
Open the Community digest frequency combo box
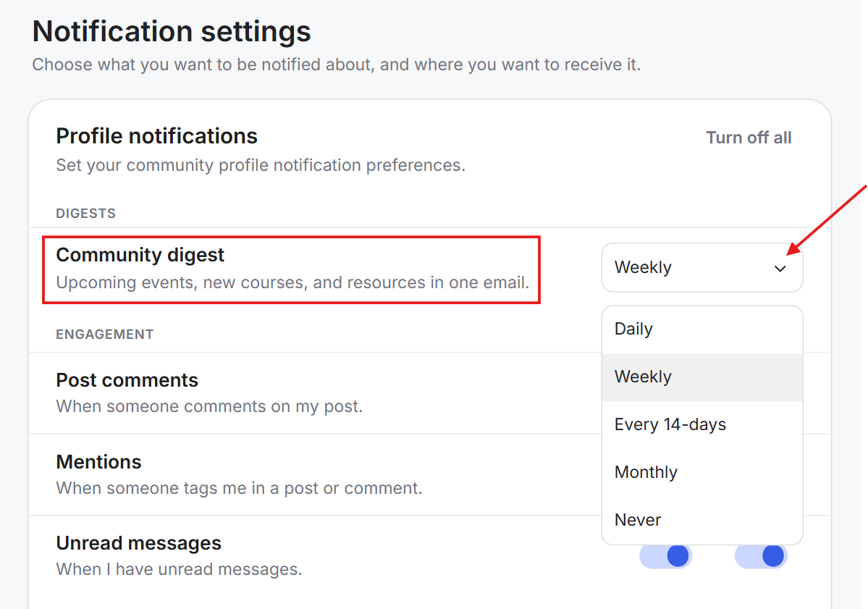click(702, 267)
